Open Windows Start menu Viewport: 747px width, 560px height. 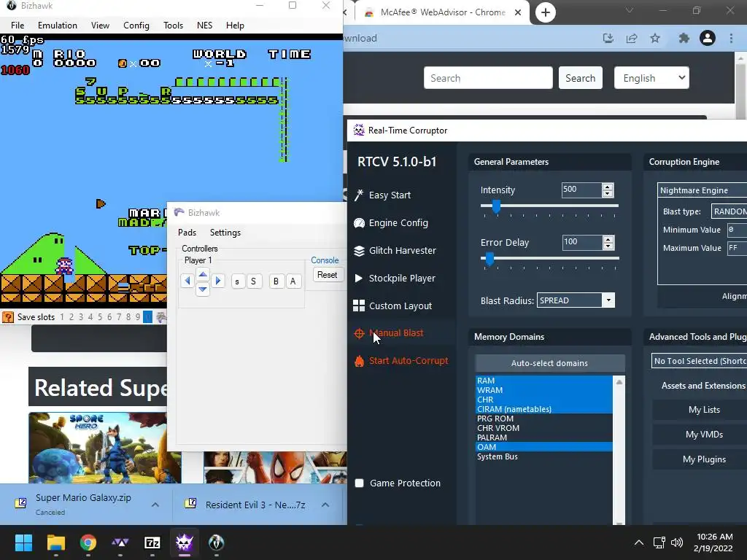coord(23,542)
